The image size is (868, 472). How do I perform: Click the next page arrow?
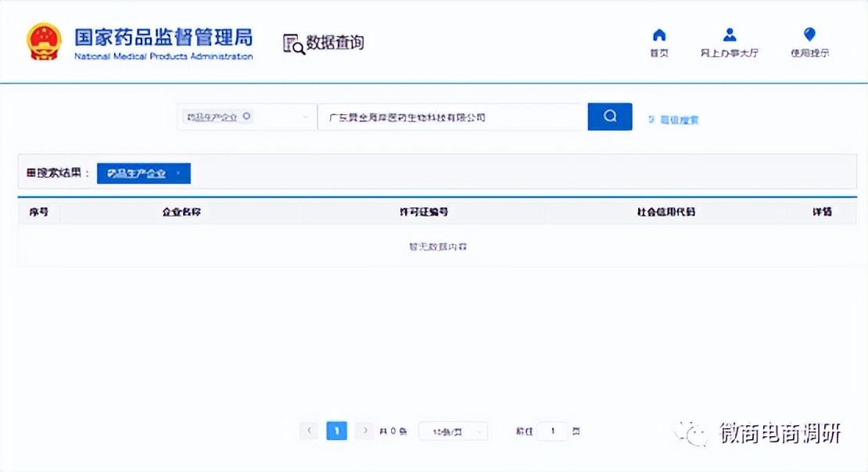(364, 431)
